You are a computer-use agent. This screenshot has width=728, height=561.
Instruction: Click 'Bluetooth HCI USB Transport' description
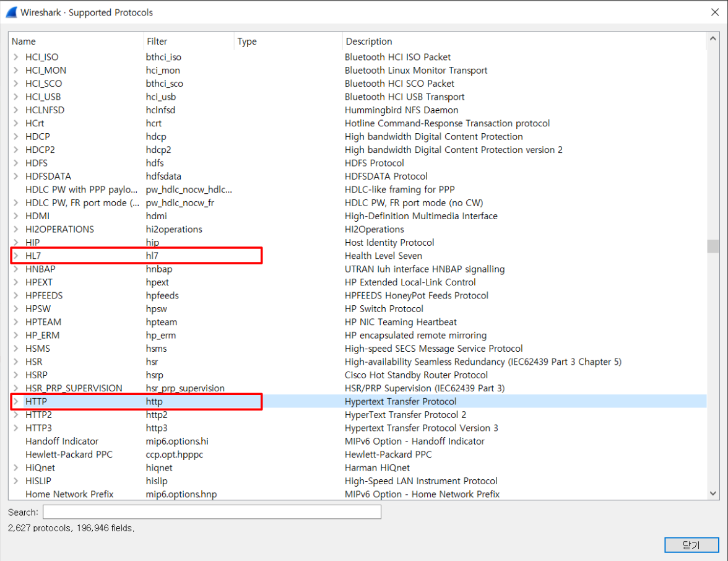(x=404, y=97)
